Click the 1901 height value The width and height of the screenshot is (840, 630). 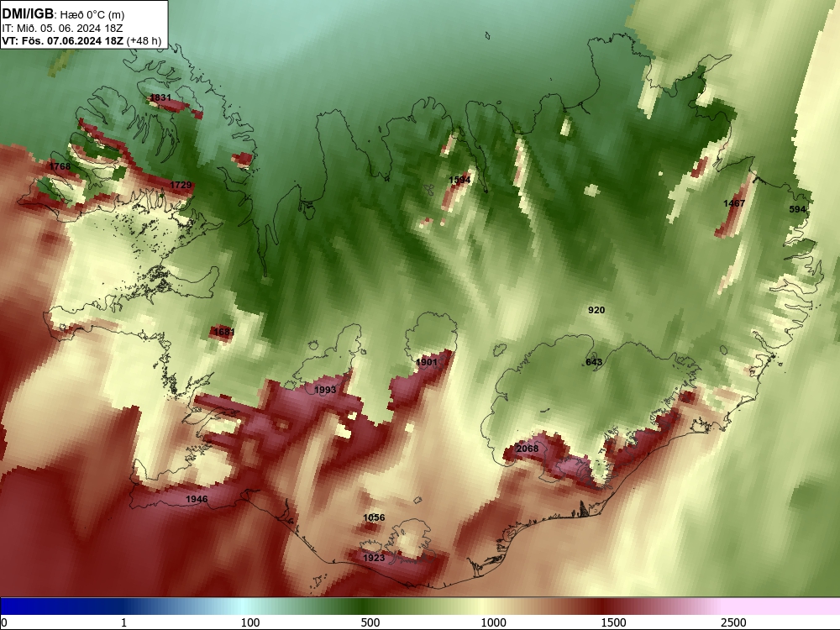[x=427, y=362]
